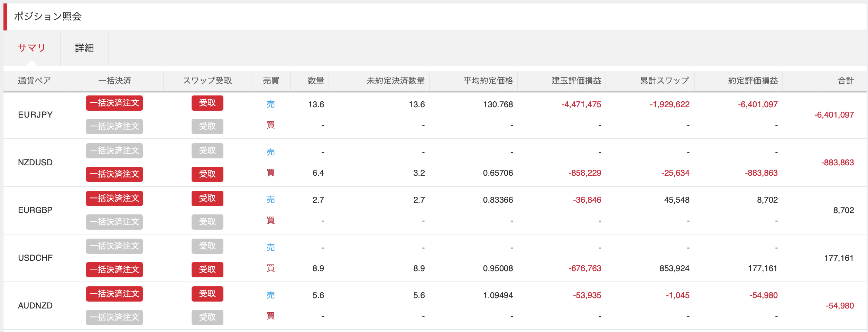868x332 pixels.
Task: Click the EURJPY currency pair cell
Action: [x=35, y=115]
